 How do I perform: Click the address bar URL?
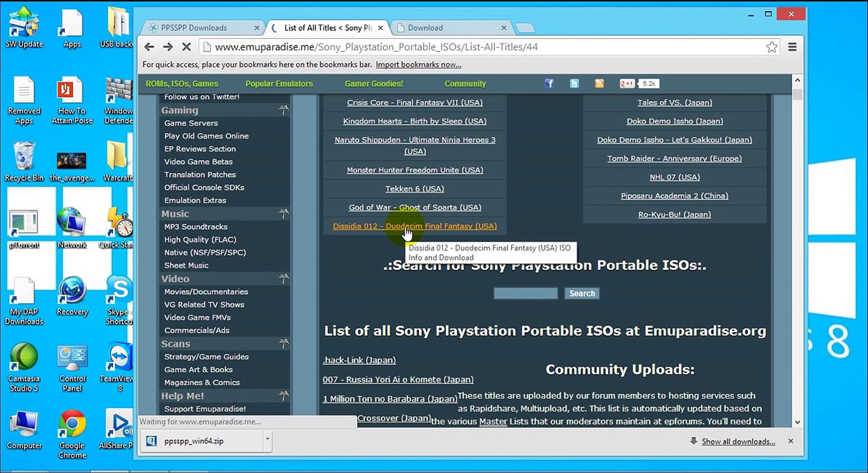click(376, 47)
